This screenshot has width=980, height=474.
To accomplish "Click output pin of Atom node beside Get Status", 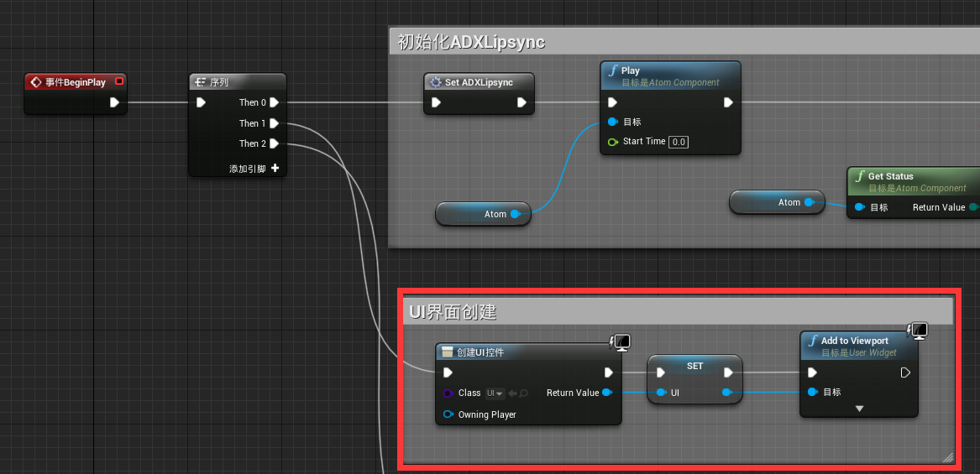I will [809, 202].
